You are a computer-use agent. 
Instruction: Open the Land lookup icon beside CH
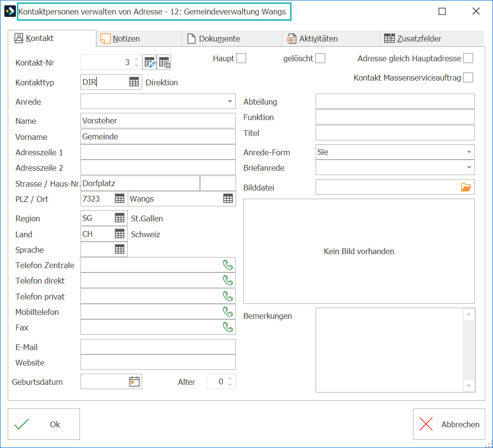[120, 234]
